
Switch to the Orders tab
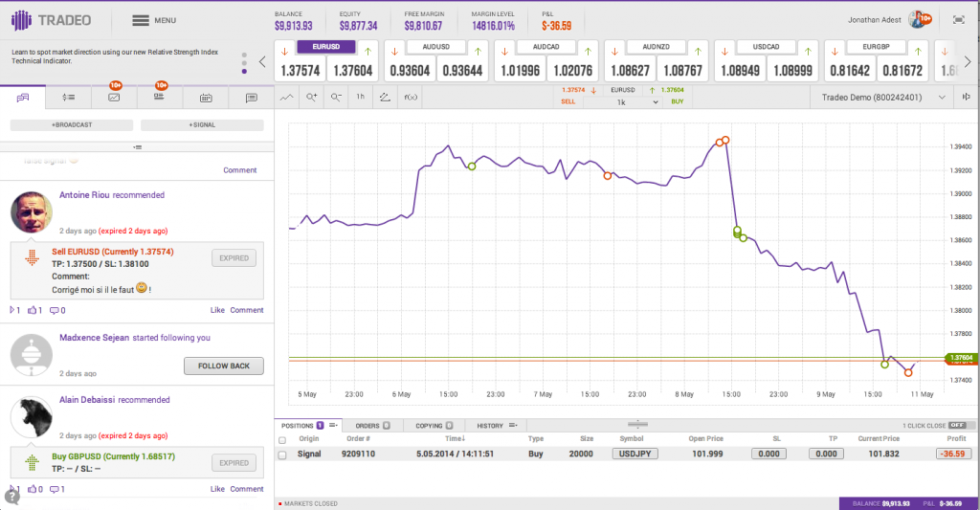(x=373, y=425)
